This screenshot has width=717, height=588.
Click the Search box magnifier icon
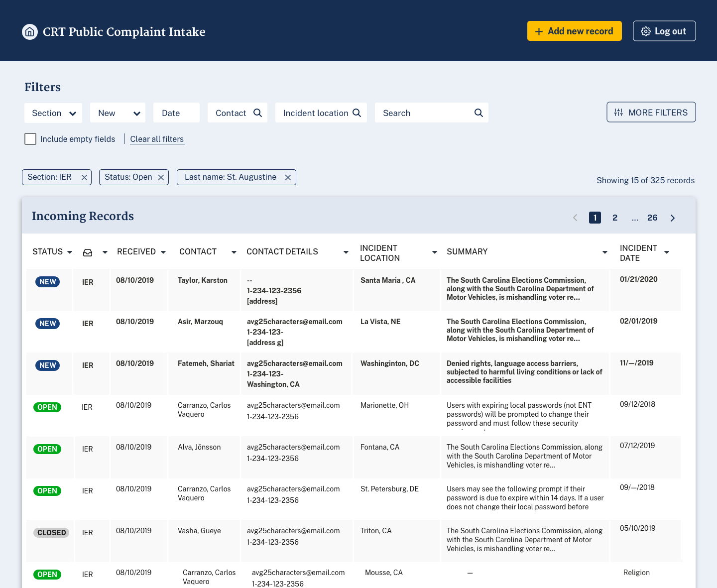[478, 113]
